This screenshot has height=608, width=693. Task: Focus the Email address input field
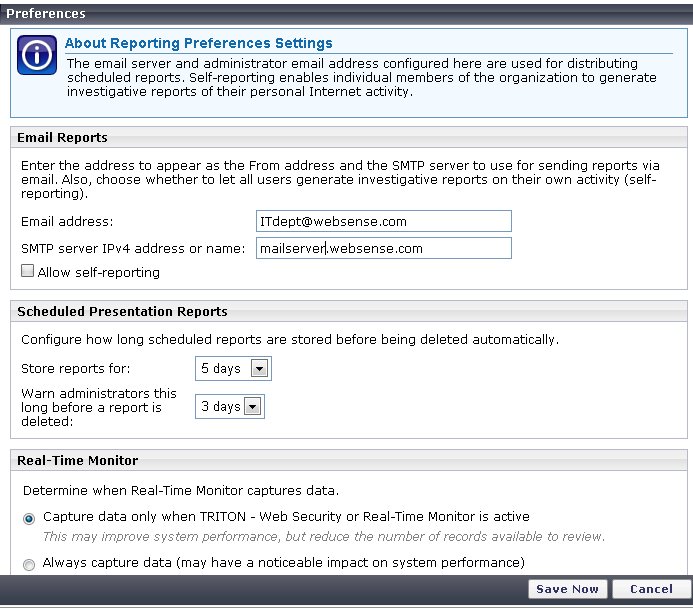point(384,221)
